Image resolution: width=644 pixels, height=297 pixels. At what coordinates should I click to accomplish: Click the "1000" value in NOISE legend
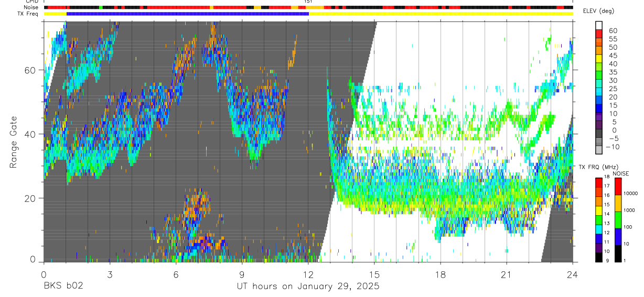tap(630, 210)
